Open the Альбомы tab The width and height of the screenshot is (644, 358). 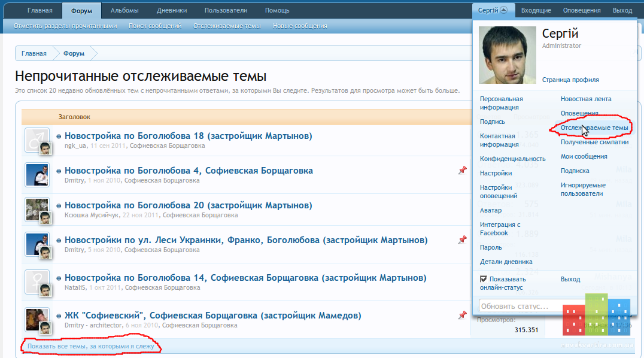click(x=124, y=10)
